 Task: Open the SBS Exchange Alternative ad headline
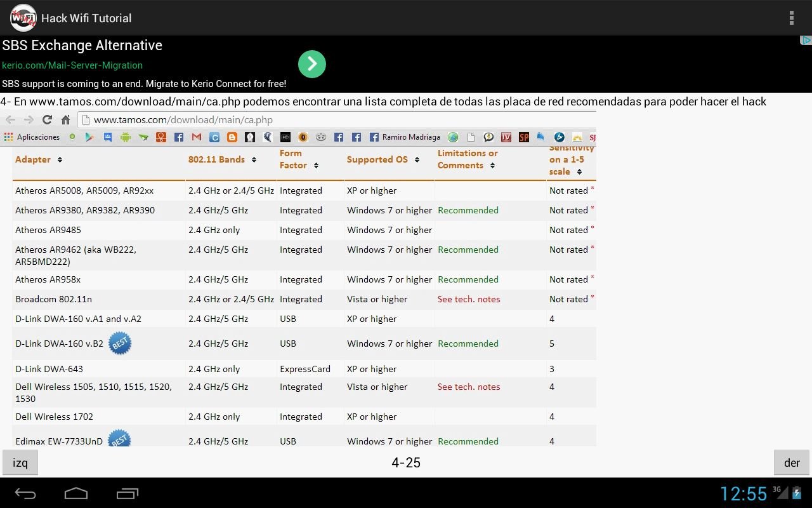pos(82,46)
